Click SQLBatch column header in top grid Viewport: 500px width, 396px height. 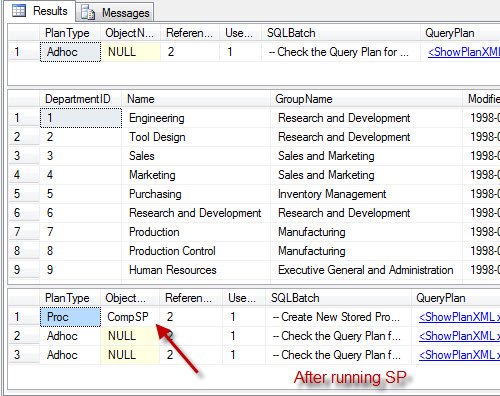[x=341, y=33]
